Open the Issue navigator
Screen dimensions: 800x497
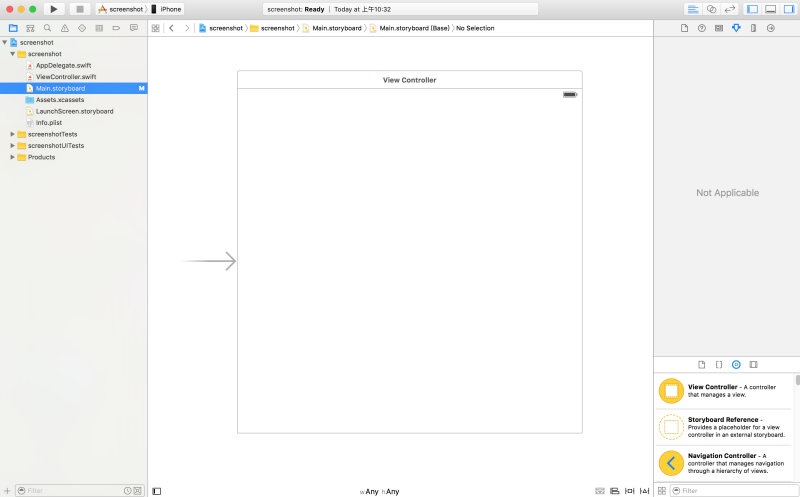click(65, 28)
